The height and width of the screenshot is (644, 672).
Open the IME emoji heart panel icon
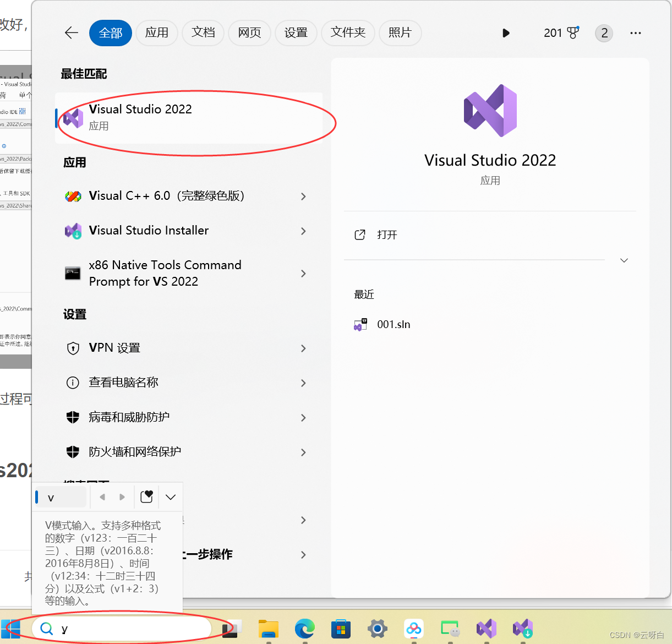pos(146,497)
